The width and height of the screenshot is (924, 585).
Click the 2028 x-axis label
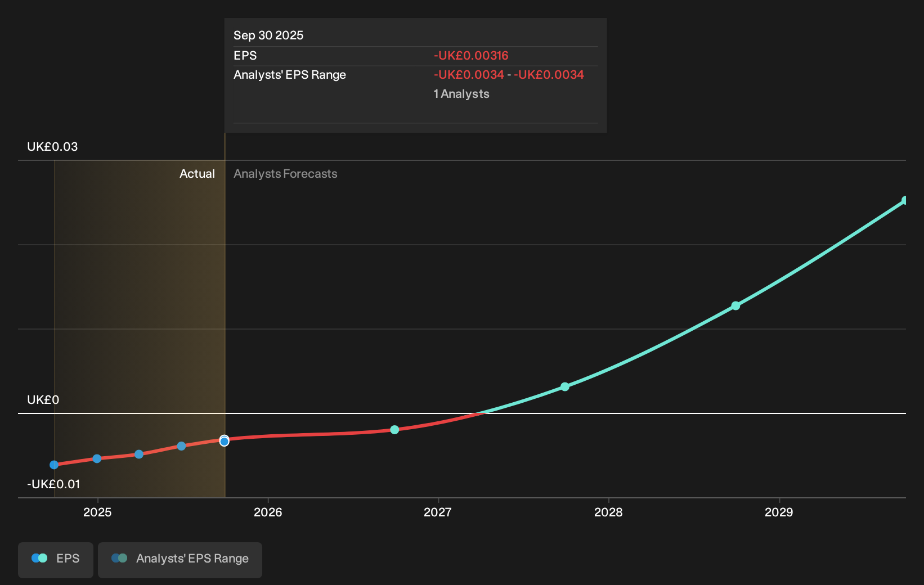coord(608,512)
